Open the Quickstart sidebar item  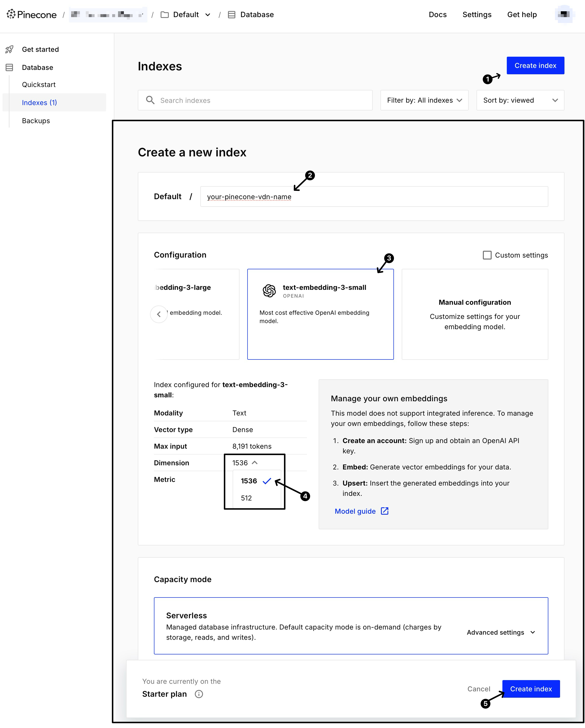point(39,85)
